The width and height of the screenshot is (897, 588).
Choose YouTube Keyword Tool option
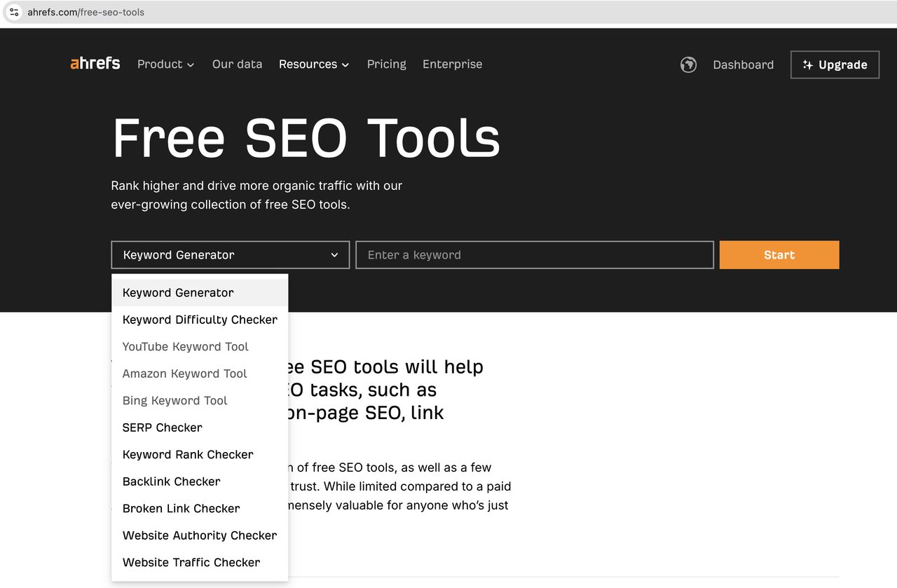coord(200,347)
